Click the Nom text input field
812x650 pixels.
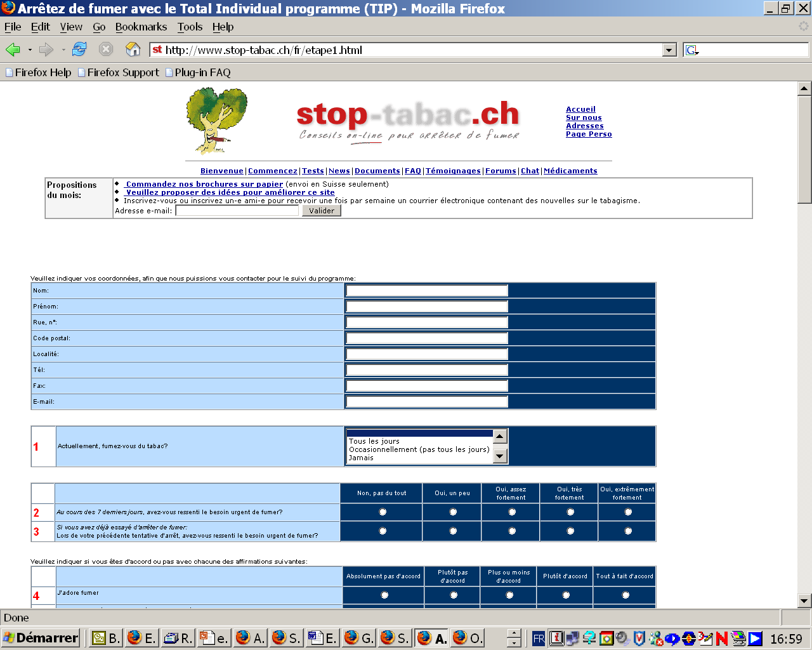coord(427,291)
